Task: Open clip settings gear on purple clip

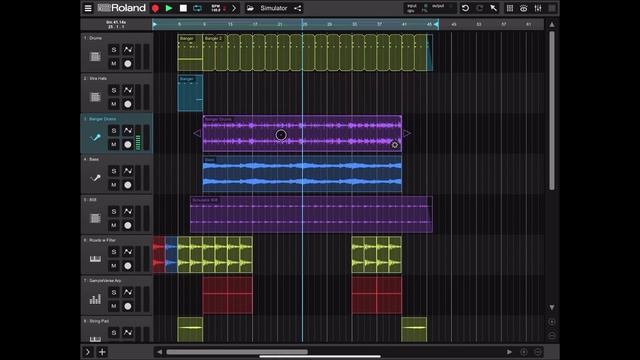Action: click(x=395, y=145)
